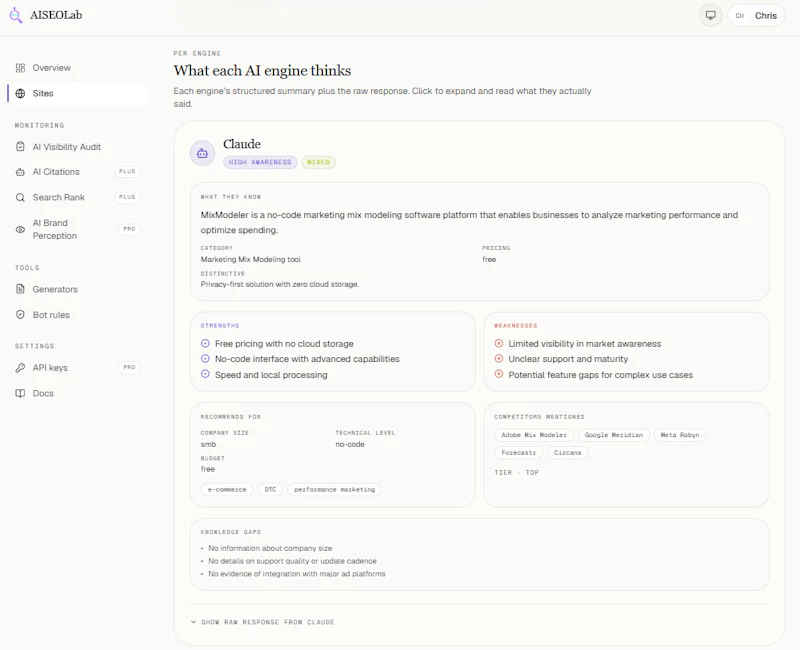
Task: Click x icon beside Limited visibility weakness
Action: [x=499, y=343]
